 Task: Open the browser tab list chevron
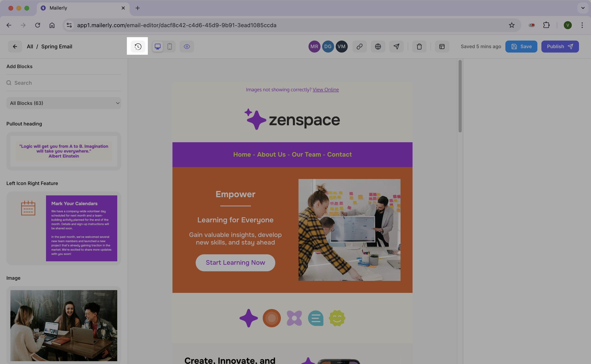click(x=583, y=8)
